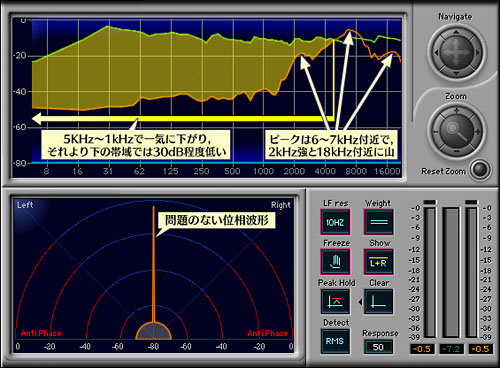Click the Navigate left arrow
The image size is (500, 368).
[x=436, y=52]
